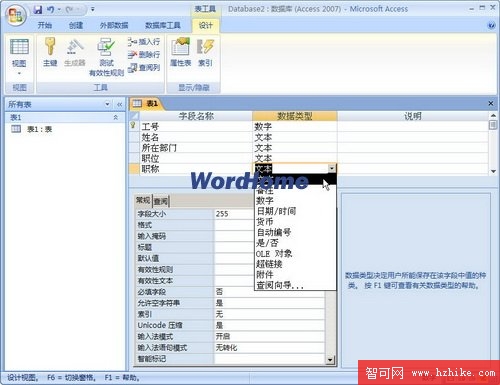Screen dimensions: 500x385
Task: Click the 智能标记 property field
Action: tap(269, 359)
